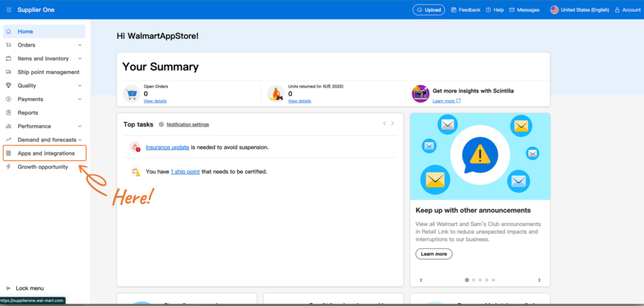Expand the Performance submenu chevron

click(80, 127)
